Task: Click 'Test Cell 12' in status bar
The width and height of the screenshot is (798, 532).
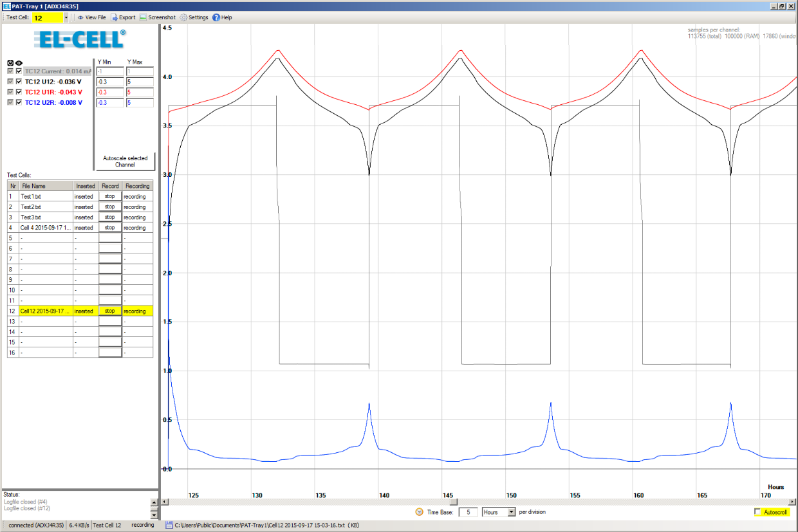Action: (x=107, y=525)
